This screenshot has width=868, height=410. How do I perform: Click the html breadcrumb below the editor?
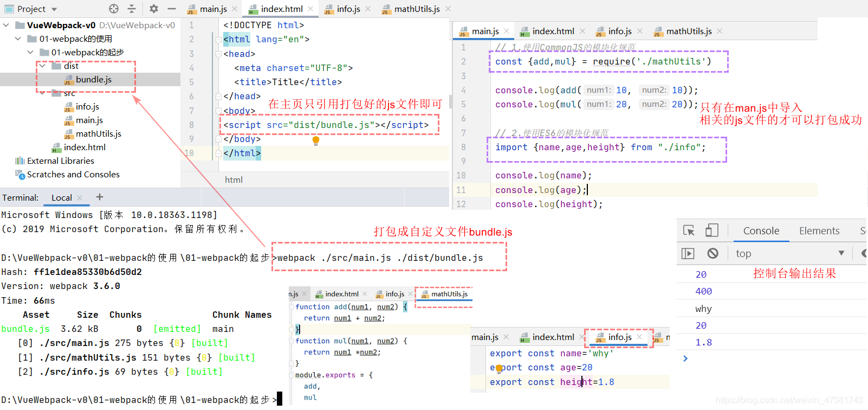point(234,180)
